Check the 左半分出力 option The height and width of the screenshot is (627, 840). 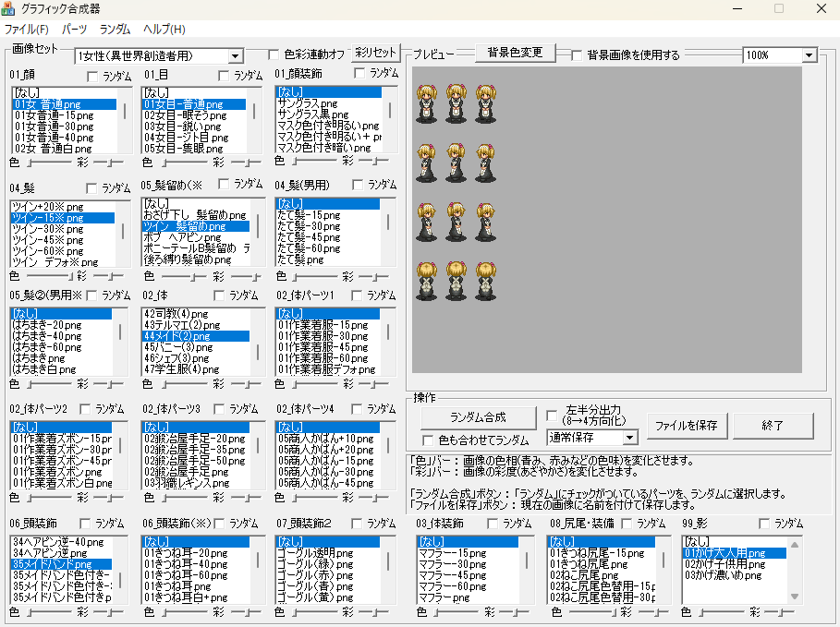pos(552,415)
